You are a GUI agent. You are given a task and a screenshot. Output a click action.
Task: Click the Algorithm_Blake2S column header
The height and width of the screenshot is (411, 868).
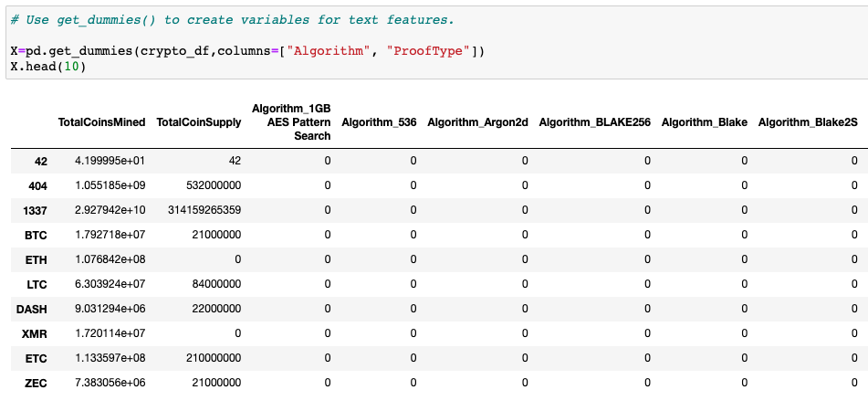pyautogui.click(x=808, y=121)
